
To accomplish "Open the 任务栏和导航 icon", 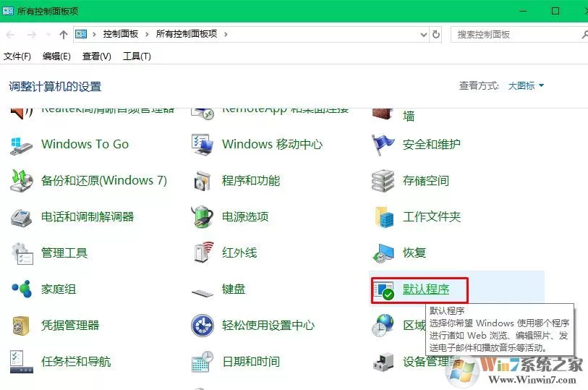I will tap(22, 362).
